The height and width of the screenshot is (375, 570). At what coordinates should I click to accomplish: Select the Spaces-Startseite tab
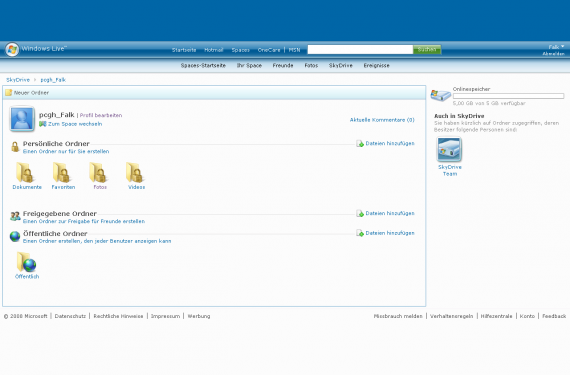pos(203,65)
